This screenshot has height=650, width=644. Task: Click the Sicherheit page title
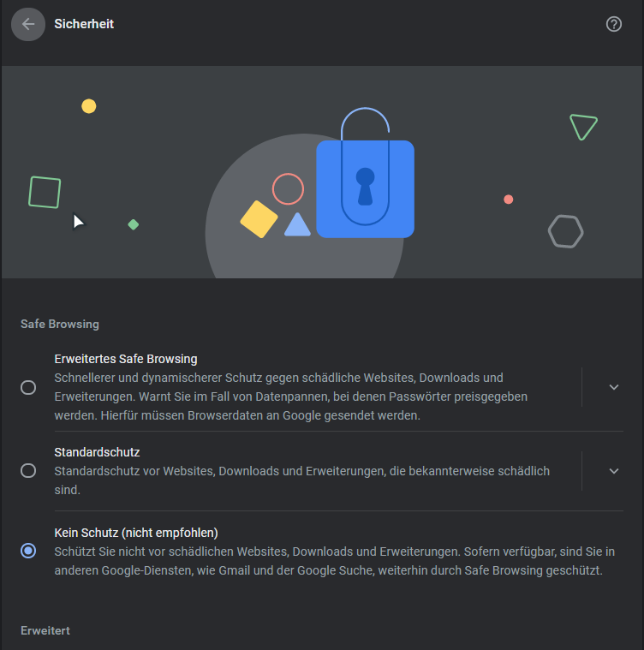pyautogui.click(x=84, y=24)
